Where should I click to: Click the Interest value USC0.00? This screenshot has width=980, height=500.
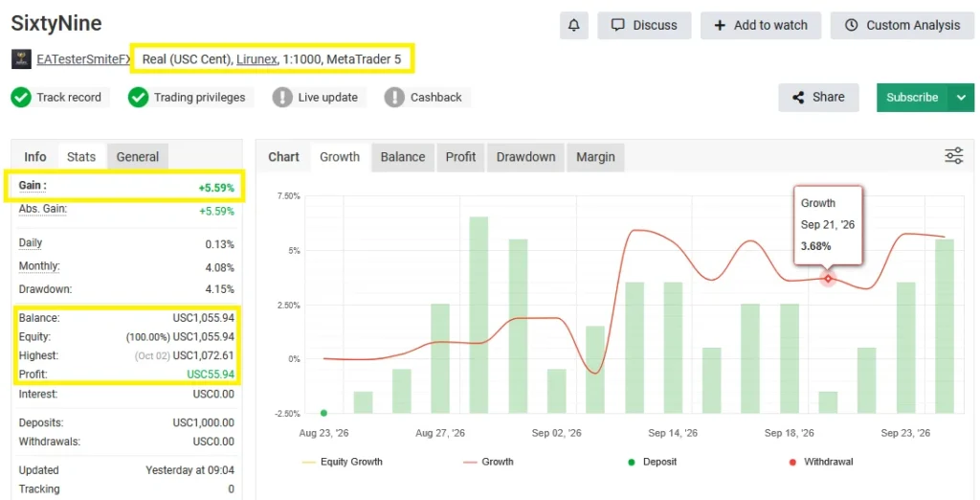213,395
